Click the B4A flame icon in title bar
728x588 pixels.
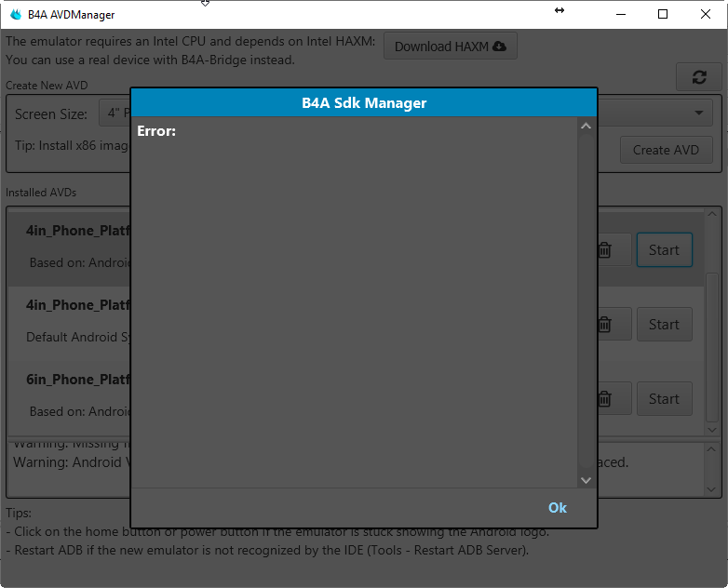click(16, 14)
